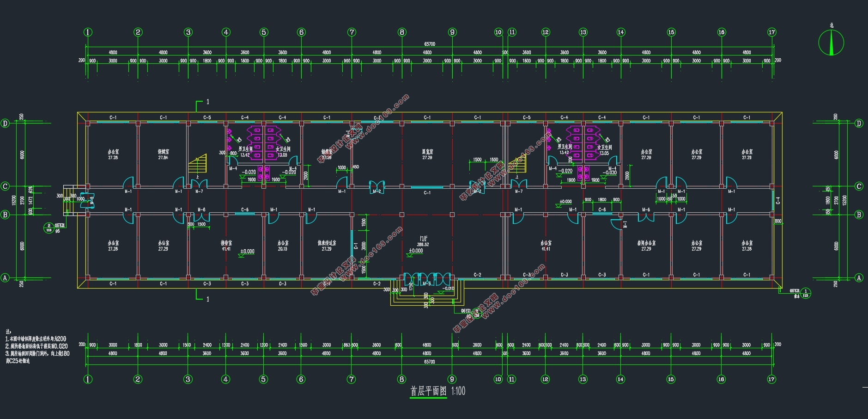Select the left overall dimension 15200
Image resolution: width=868 pixels, height=419 pixels.
(x=14, y=201)
